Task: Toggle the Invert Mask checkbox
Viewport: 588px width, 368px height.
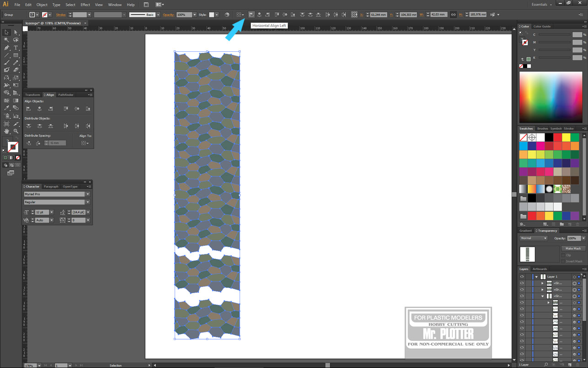Action: pyautogui.click(x=563, y=261)
